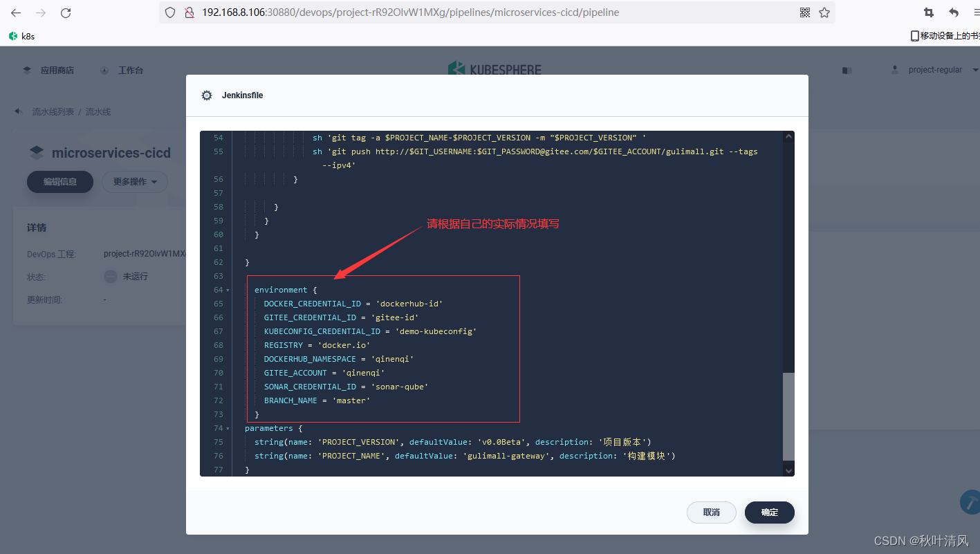Click the browser back arrow
The image size is (980, 554).
[x=16, y=12]
